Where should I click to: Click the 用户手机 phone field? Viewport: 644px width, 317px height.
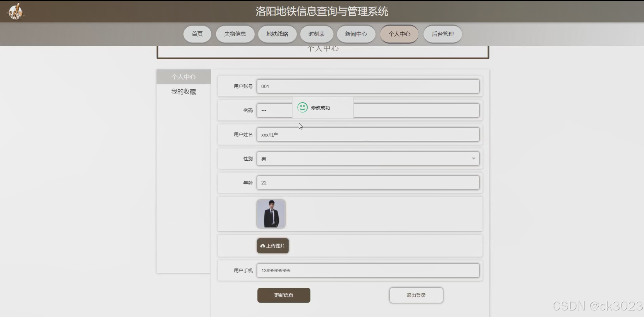pyautogui.click(x=368, y=270)
